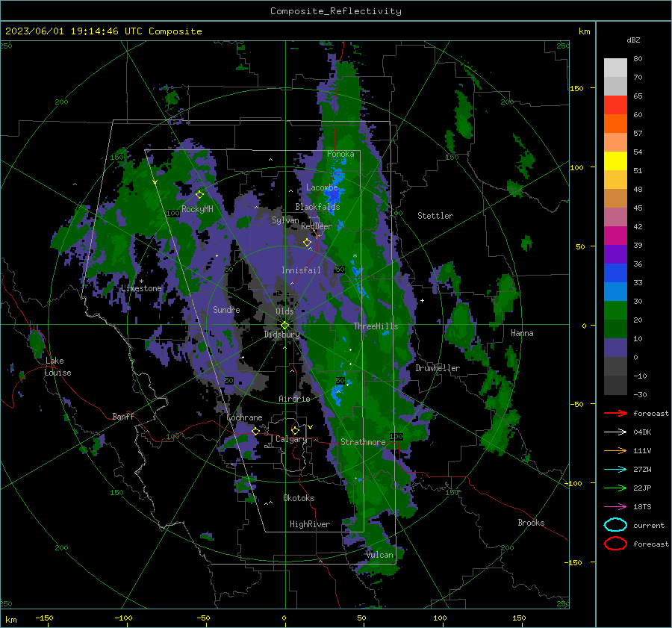Click the RedDeer city label
Image resolution: width=672 pixels, height=628 pixels.
[x=317, y=226]
